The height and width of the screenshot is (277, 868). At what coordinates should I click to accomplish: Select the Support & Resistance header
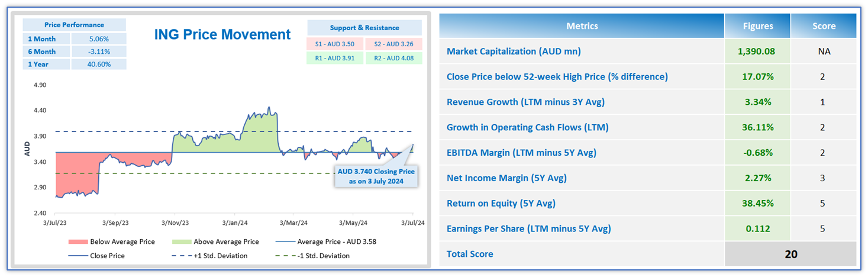pyautogui.click(x=364, y=27)
